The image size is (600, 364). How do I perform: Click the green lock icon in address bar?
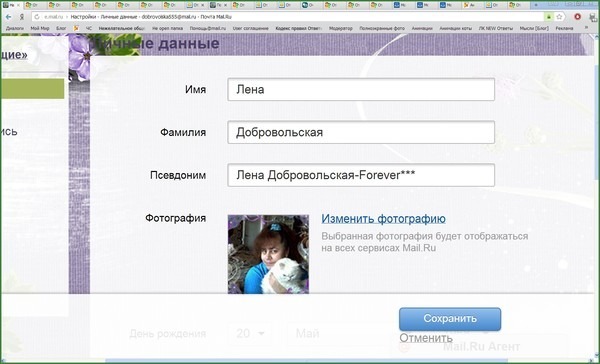point(548,17)
